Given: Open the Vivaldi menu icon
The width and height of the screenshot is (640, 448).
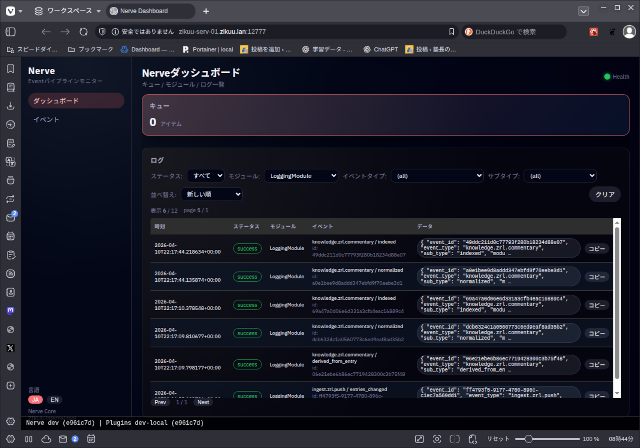Looking at the screenshot, I should pyautogui.click(x=11, y=10).
